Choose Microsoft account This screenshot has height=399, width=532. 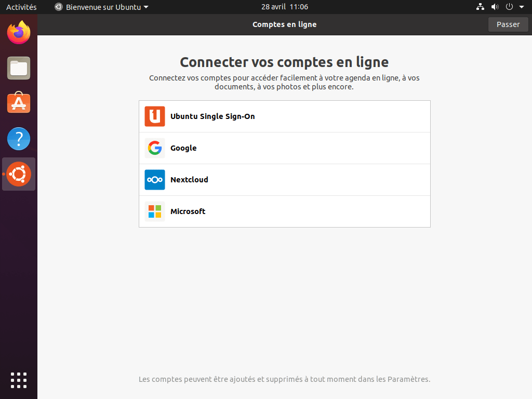pos(285,211)
